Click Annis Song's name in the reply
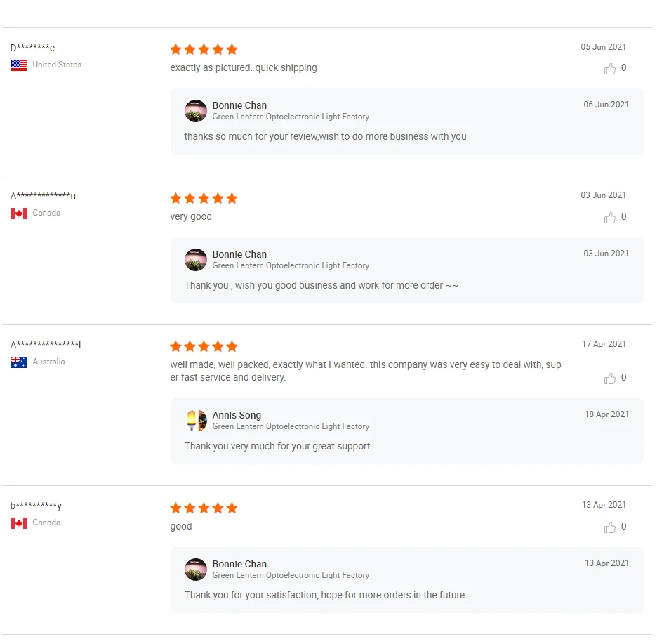The height and width of the screenshot is (644, 657). coord(237,416)
